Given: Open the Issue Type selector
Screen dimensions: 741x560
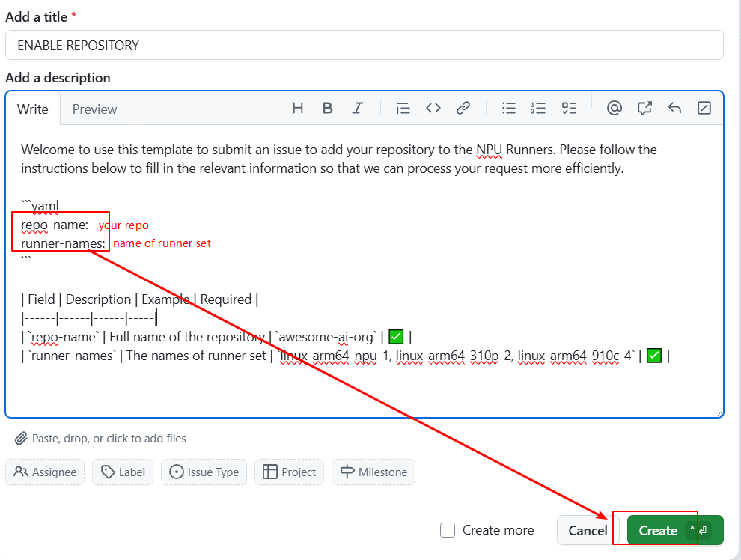Looking at the screenshot, I should click(204, 472).
